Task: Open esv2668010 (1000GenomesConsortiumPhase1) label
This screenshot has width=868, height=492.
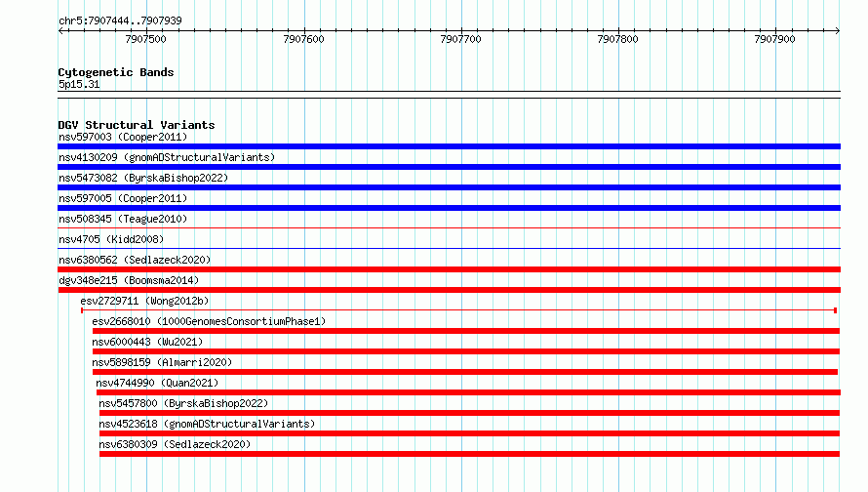Action: 209,321
